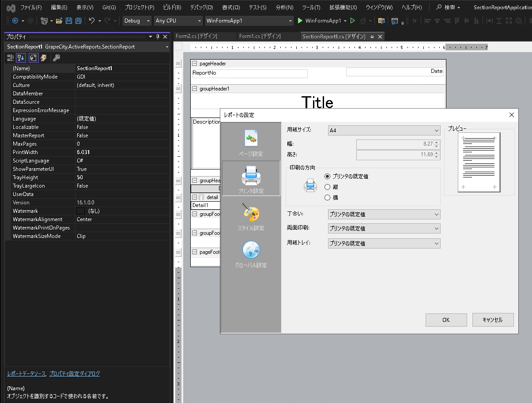Click the Undo arrow icon

click(x=92, y=21)
